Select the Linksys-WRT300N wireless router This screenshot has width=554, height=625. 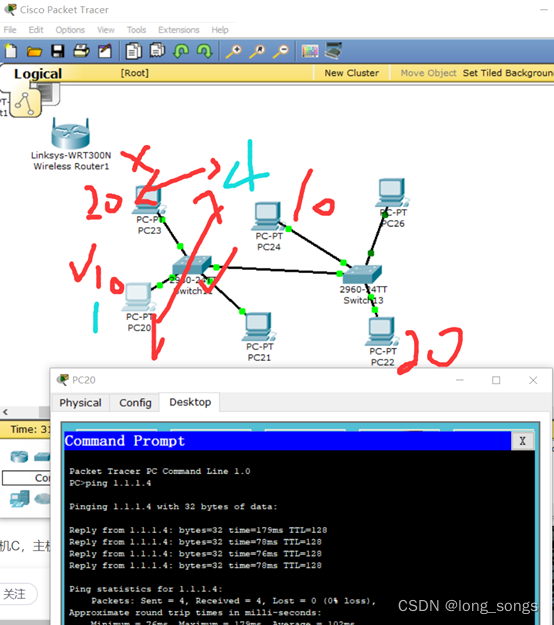[x=71, y=134]
